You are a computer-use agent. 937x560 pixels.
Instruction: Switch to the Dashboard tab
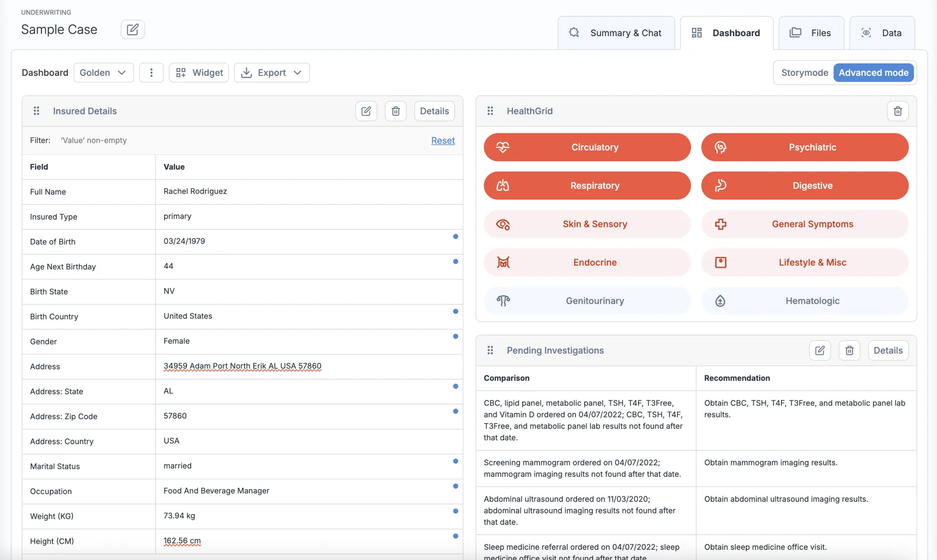pos(727,33)
